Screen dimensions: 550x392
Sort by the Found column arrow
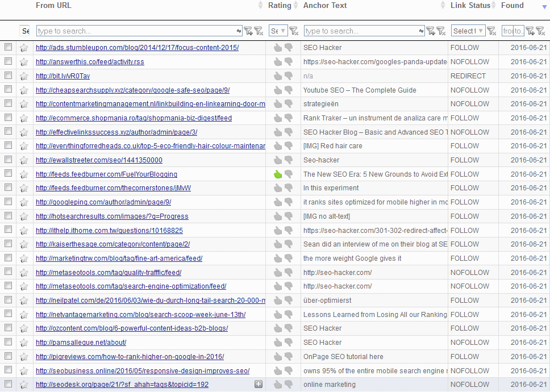pyautogui.click(x=544, y=6)
